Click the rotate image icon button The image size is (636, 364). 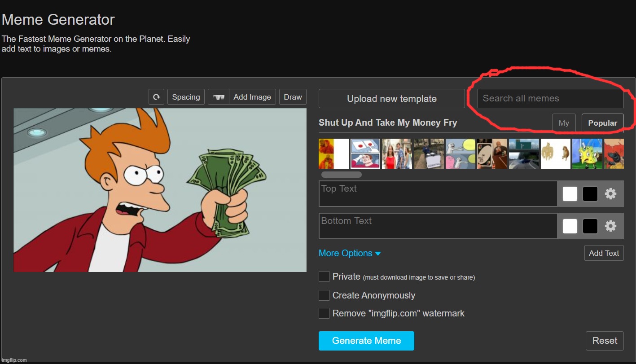point(156,97)
